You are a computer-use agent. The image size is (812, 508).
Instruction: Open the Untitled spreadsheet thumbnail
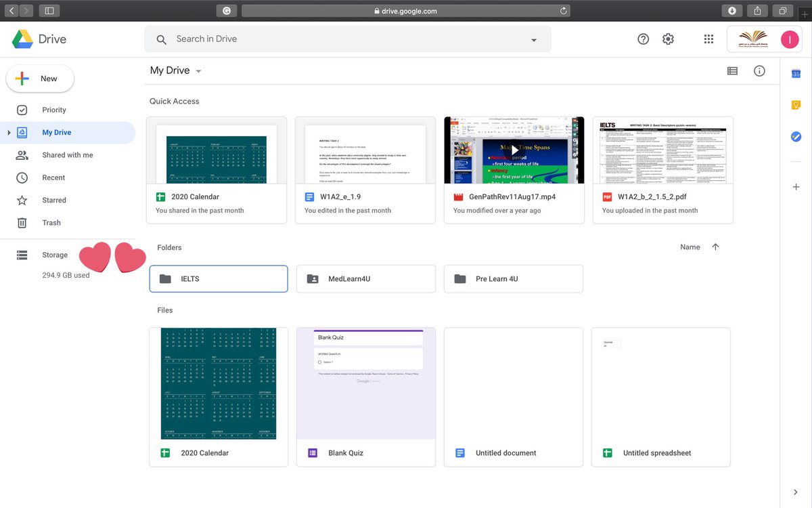[661, 383]
